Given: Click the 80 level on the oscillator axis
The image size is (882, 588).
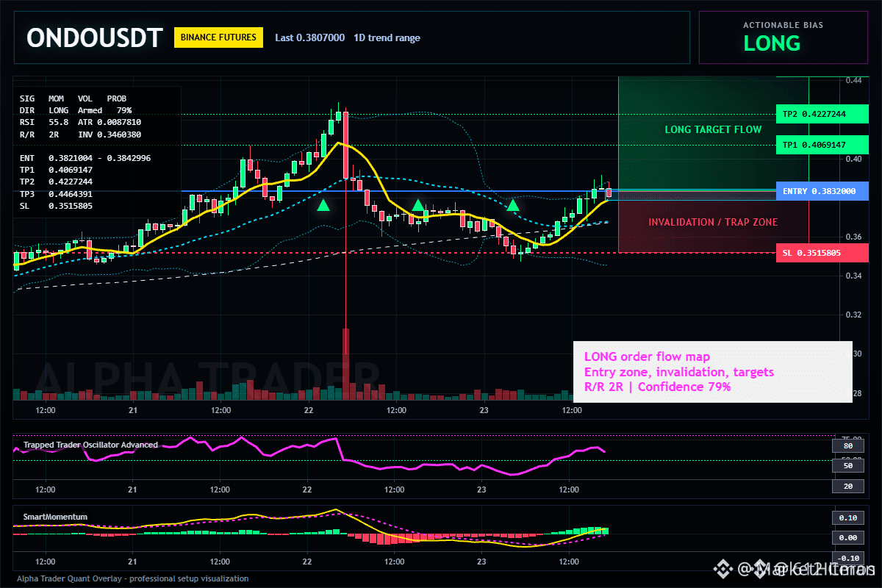Looking at the screenshot, I should point(847,445).
